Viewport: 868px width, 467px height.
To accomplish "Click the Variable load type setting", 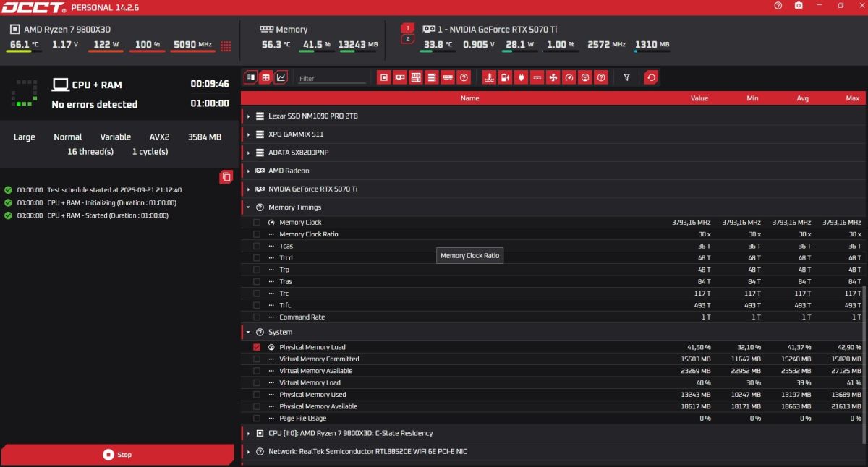I will [116, 137].
